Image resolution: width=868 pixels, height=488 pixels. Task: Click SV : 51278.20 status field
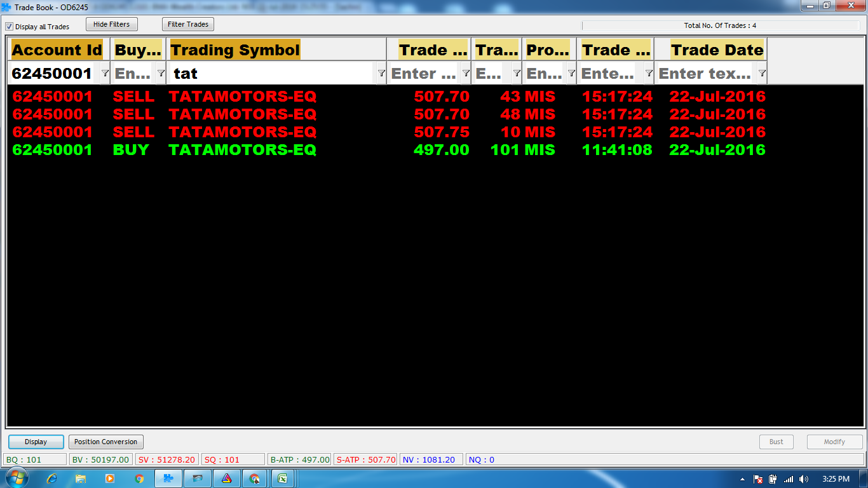click(x=167, y=459)
